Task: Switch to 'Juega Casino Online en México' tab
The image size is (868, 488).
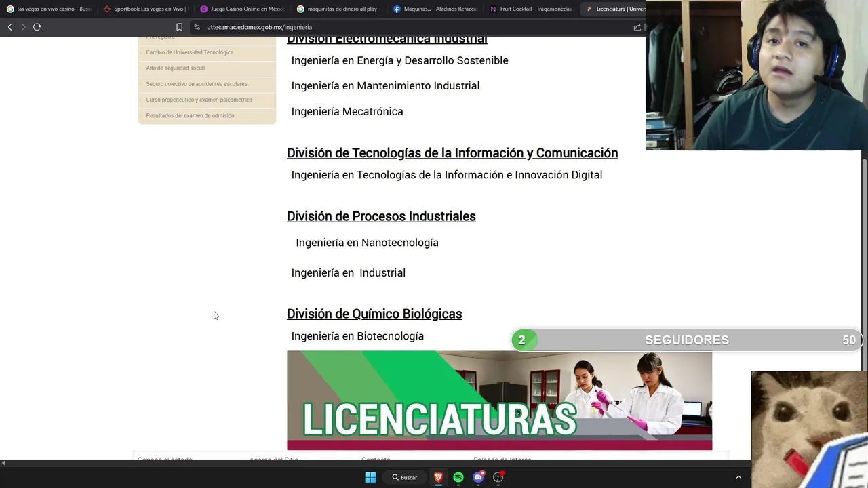Action: pyautogui.click(x=242, y=9)
